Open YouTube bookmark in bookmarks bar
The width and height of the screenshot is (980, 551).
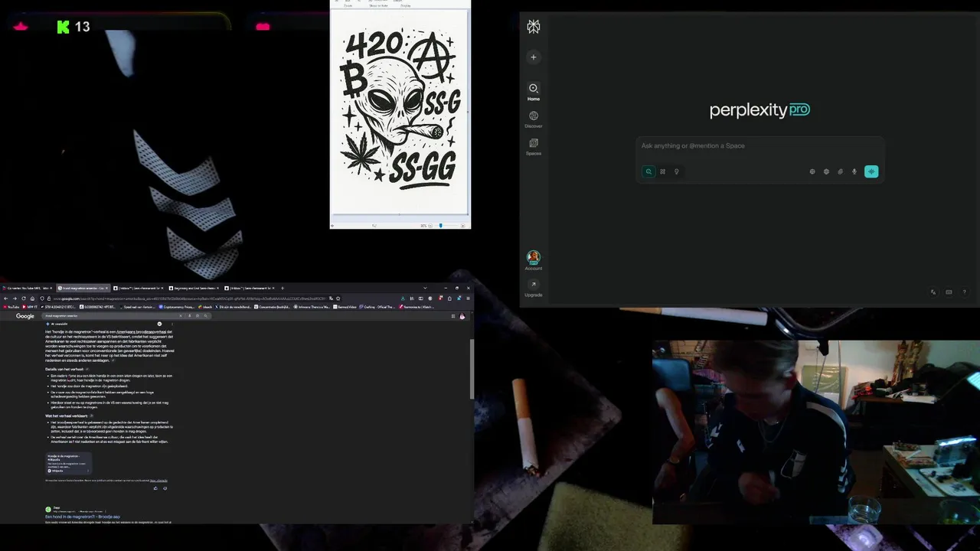pos(11,307)
